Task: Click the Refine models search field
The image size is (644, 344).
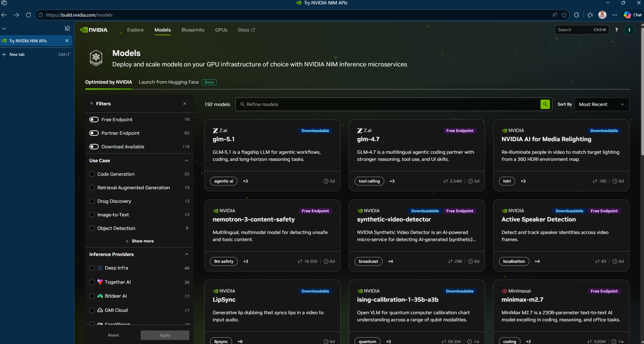Action: tap(389, 104)
